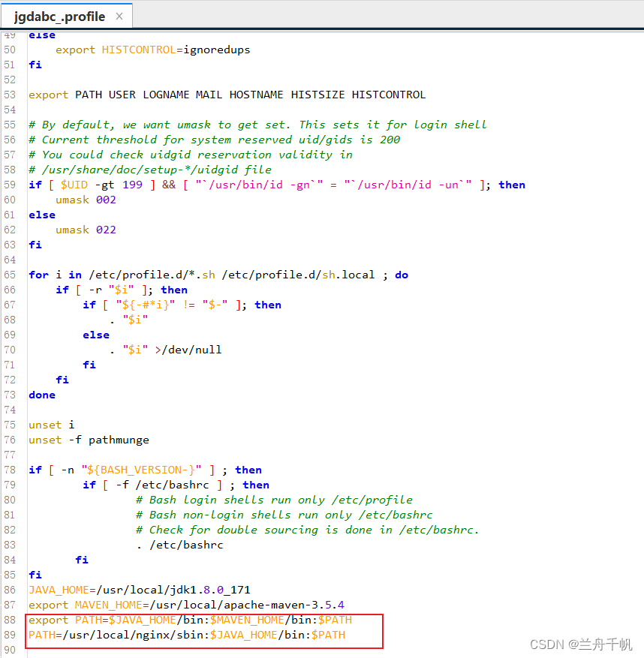Click '-f /etc/bashrc' on line 79
This screenshot has width=644, height=658.
(x=162, y=485)
